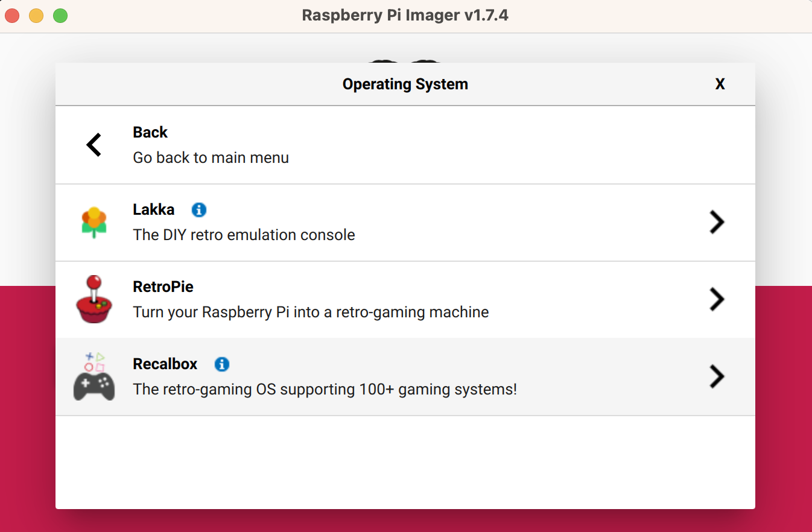This screenshot has height=532, width=812.
Task: Click the X in the Operating System header
Action: [720, 84]
